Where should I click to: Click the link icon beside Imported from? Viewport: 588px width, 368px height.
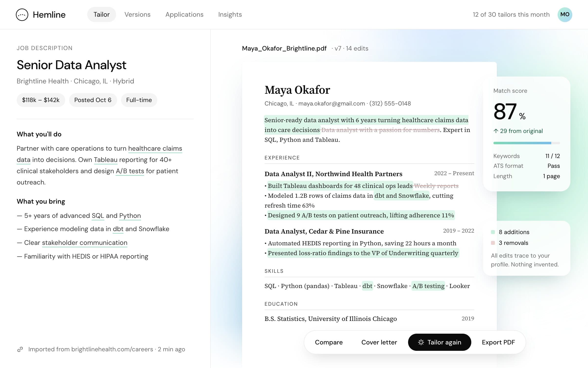20,349
